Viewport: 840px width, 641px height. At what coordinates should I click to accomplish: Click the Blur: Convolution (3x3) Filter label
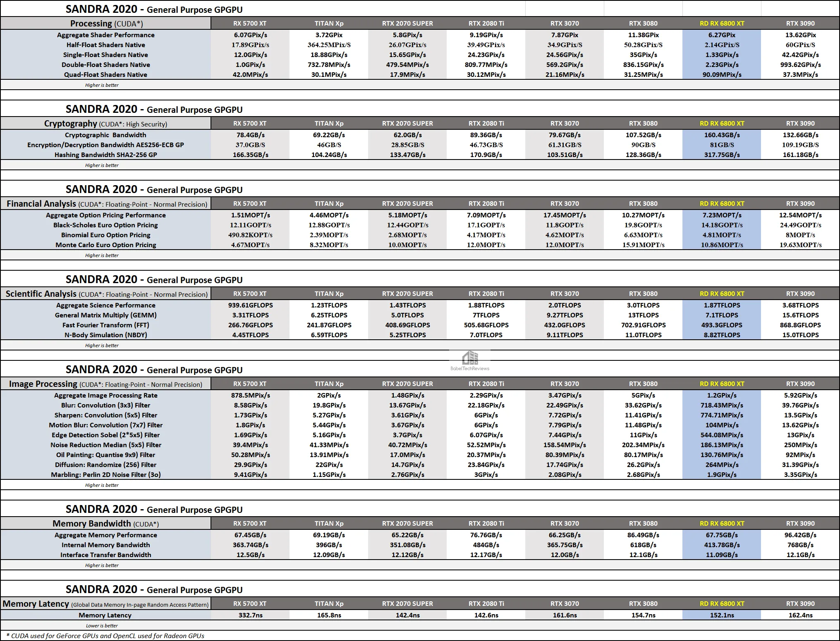(x=106, y=405)
